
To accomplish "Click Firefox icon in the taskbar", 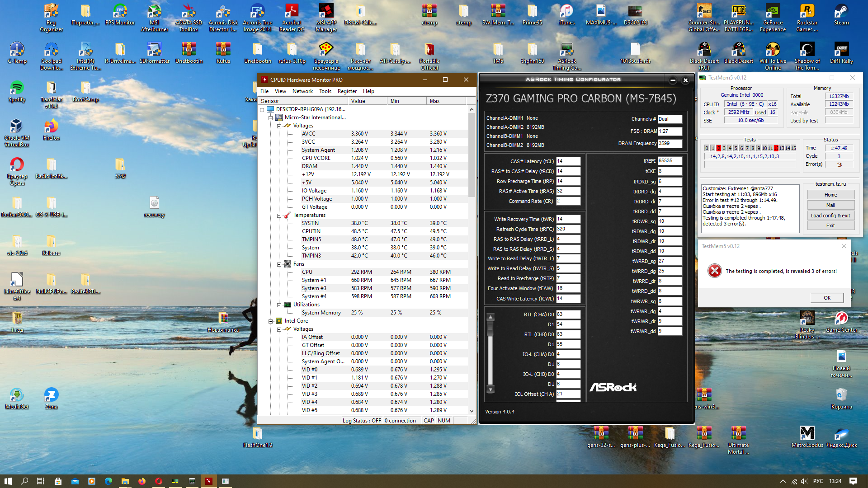I will pyautogui.click(x=142, y=481).
